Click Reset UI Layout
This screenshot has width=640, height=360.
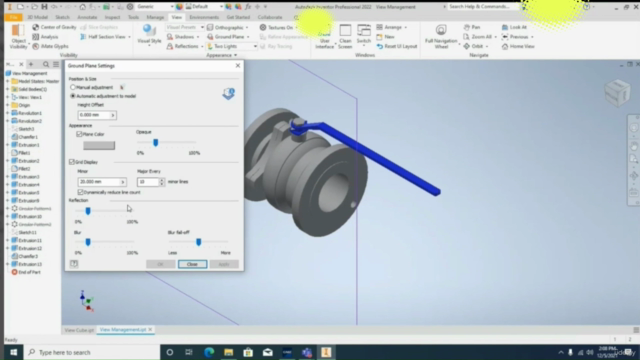click(396, 46)
